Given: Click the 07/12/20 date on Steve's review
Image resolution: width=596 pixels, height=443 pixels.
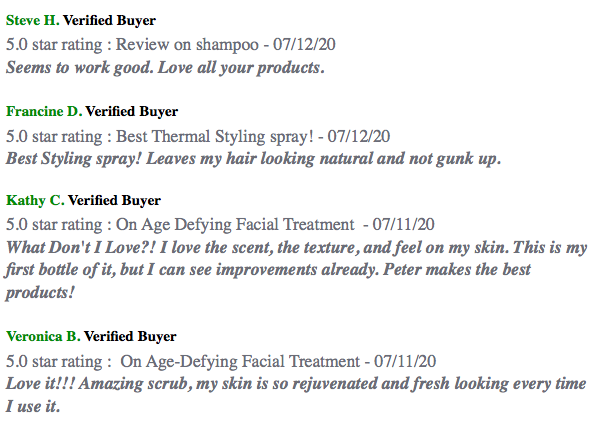Looking at the screenshot, I should (x=304, y=44).
